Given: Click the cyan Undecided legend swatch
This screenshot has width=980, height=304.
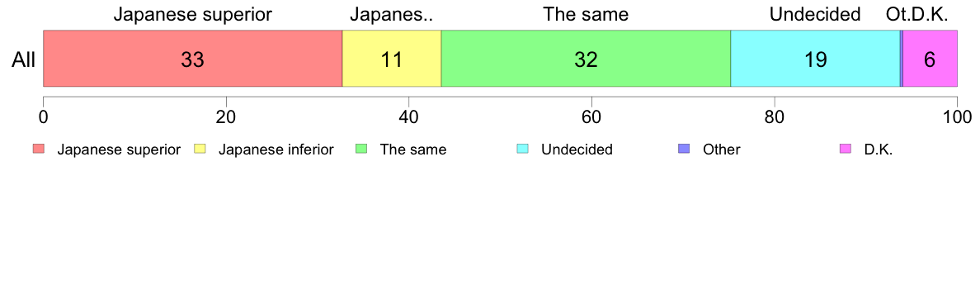Looking at the screenshot, I should pos(522,150).
